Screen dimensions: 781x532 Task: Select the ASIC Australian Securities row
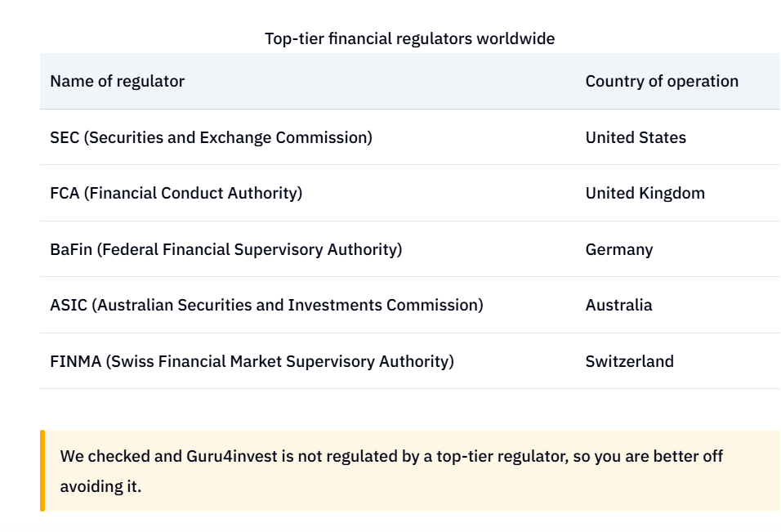coord(410,305)
